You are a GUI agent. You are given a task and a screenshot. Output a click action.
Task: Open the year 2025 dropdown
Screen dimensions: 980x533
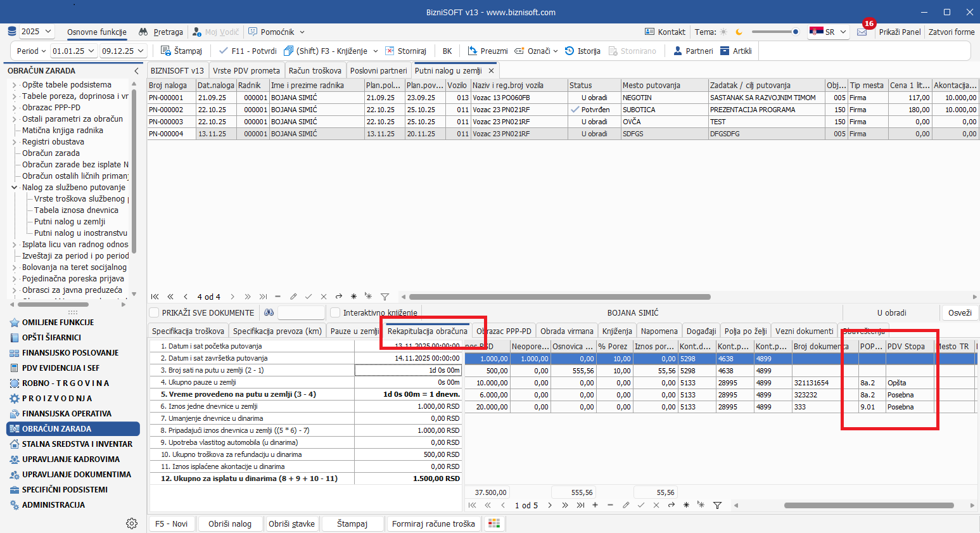click(x=37, y=32)
